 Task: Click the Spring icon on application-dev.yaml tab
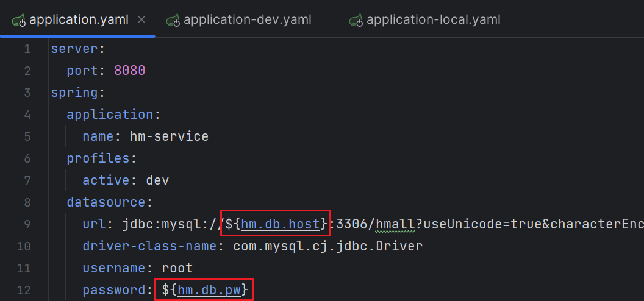[x=173, y=19]
